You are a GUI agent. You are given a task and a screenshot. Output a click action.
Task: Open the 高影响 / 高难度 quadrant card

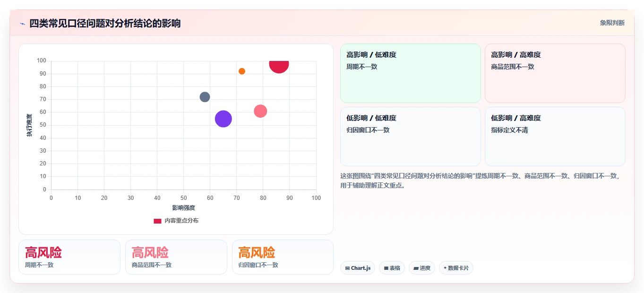[x=555, y=73]
